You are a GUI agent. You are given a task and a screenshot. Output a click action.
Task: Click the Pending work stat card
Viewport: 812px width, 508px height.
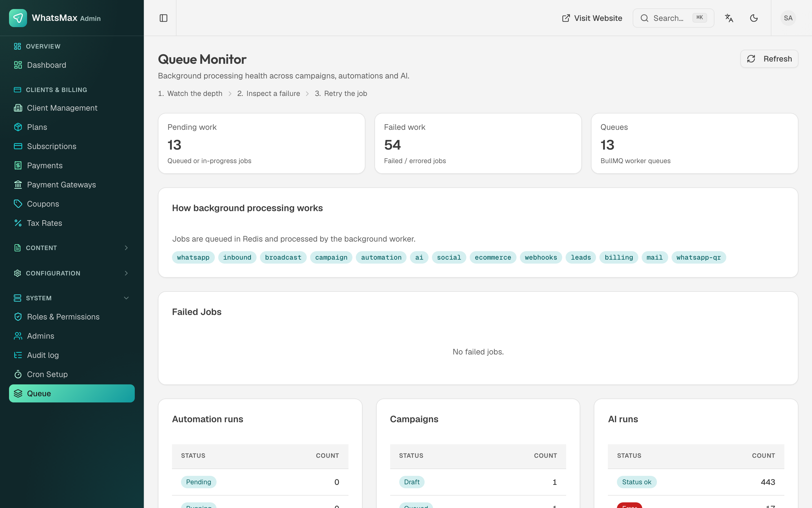pos(261,143)
